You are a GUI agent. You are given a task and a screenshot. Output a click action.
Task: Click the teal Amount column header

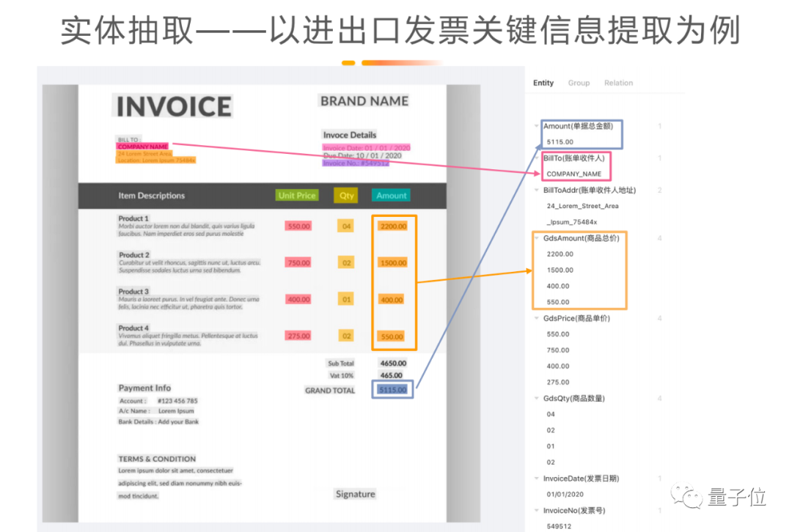(x=391, y=196)
